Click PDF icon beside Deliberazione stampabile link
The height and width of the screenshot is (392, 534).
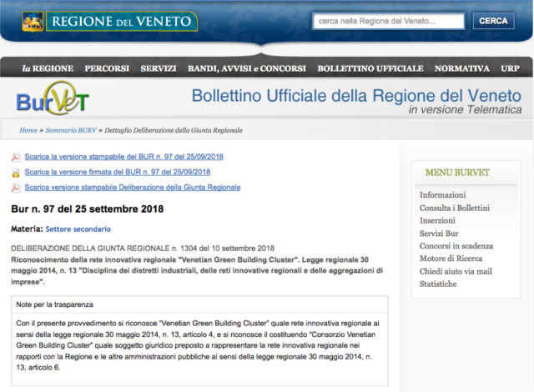(16, 188)
